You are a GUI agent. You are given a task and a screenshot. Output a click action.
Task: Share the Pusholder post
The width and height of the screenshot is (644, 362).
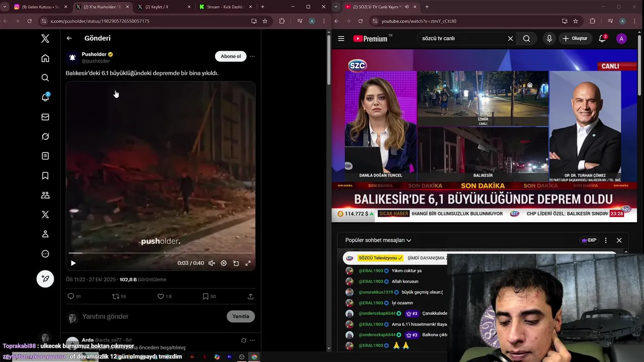point(251,297)
